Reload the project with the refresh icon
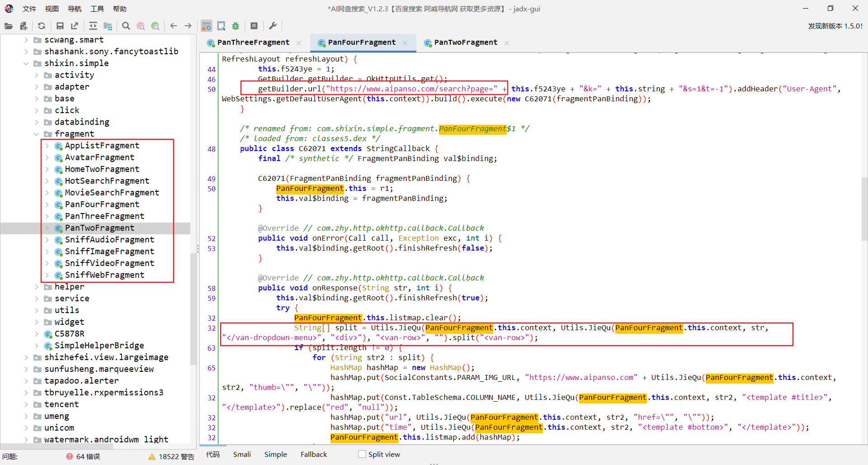 click(x=42, y=26)
